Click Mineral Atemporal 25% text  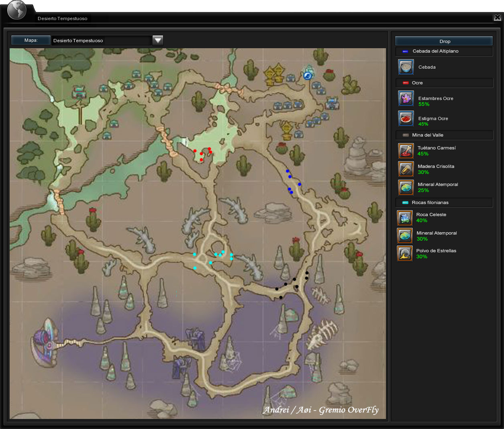pyautogui.click(x=438, y=187)
